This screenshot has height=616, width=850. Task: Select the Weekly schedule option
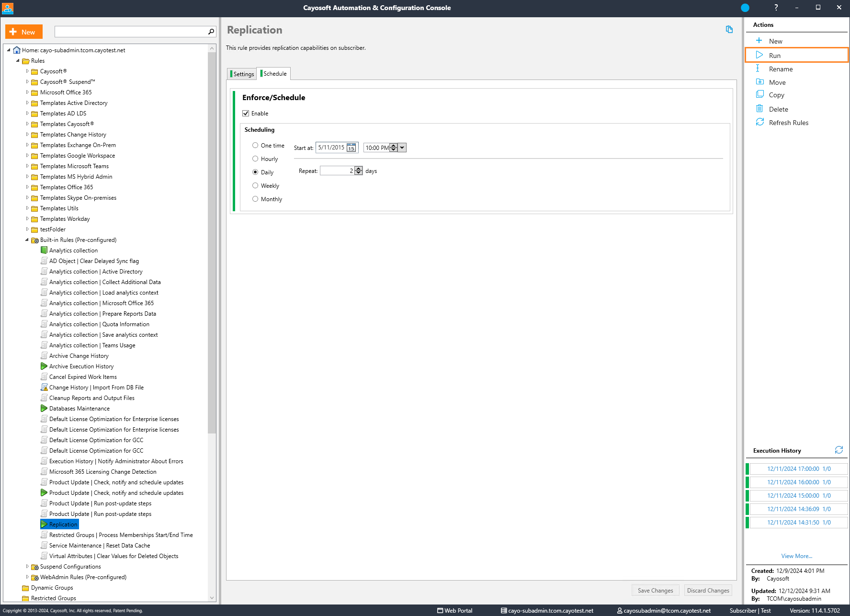pos(255,185)
